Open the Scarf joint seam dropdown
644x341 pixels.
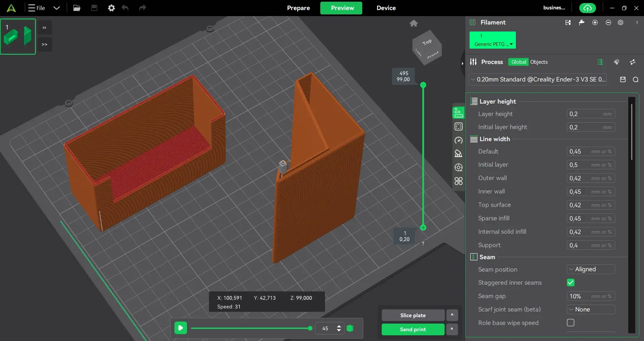(591, 309)
